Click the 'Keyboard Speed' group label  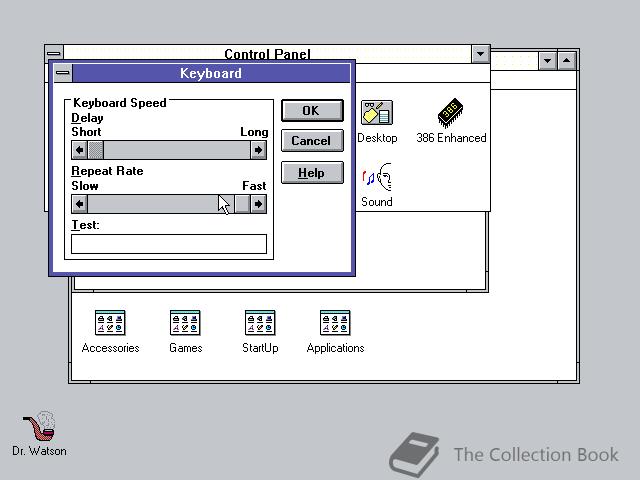tap(120, 103)
